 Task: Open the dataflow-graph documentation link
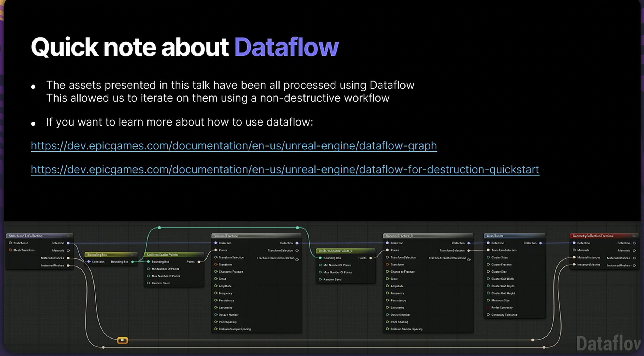coord(234,146)
